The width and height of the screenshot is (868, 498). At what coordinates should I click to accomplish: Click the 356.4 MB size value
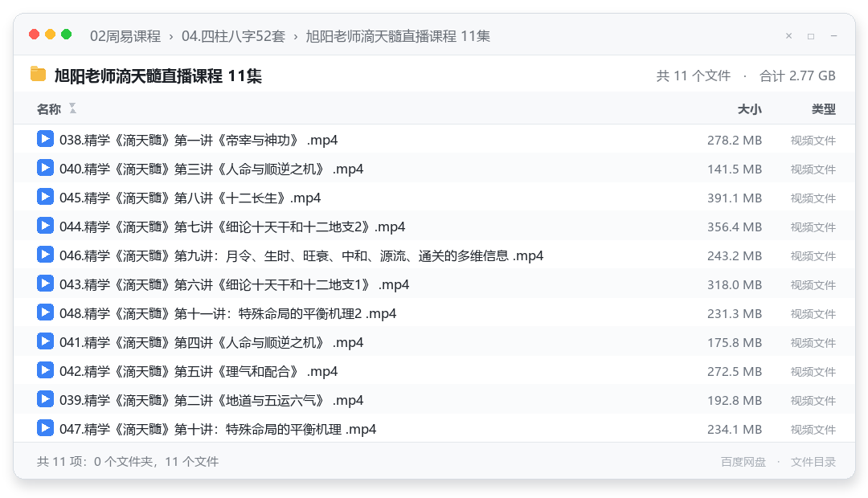coord(735,227)
